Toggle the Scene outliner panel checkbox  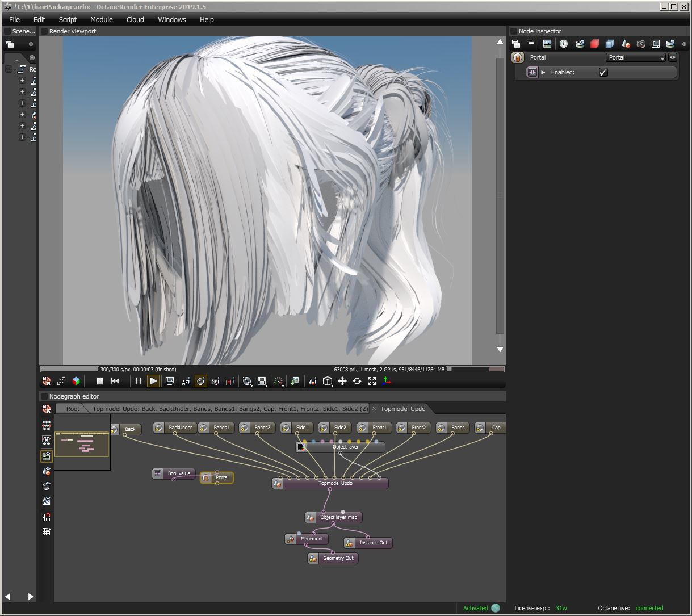click(7, 31)
